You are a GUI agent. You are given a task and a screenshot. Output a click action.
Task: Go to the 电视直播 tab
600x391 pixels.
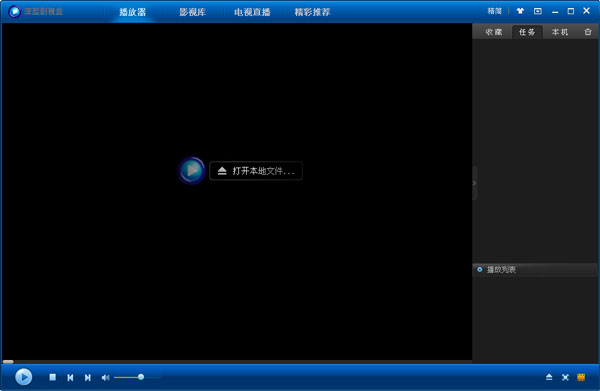pos(252,12)
